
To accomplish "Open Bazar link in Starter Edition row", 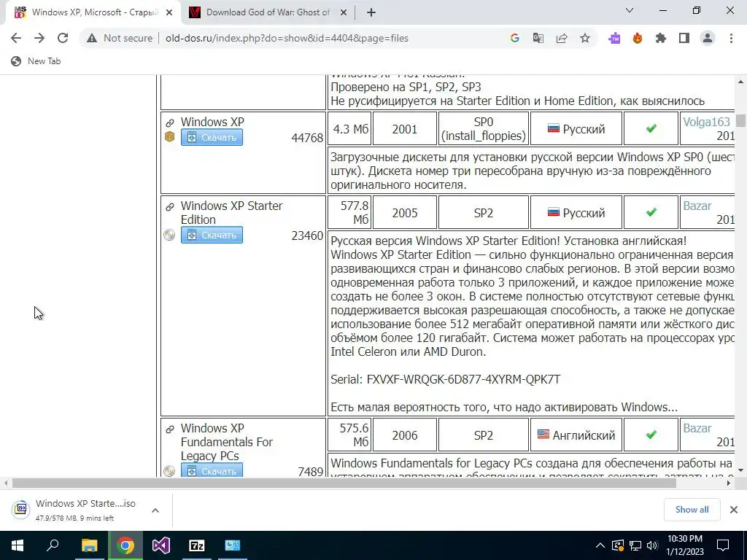I will (697, 206).
